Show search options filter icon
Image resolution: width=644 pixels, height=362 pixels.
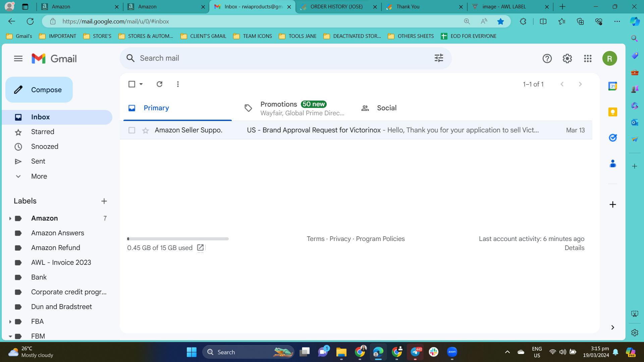coord(439,58)
